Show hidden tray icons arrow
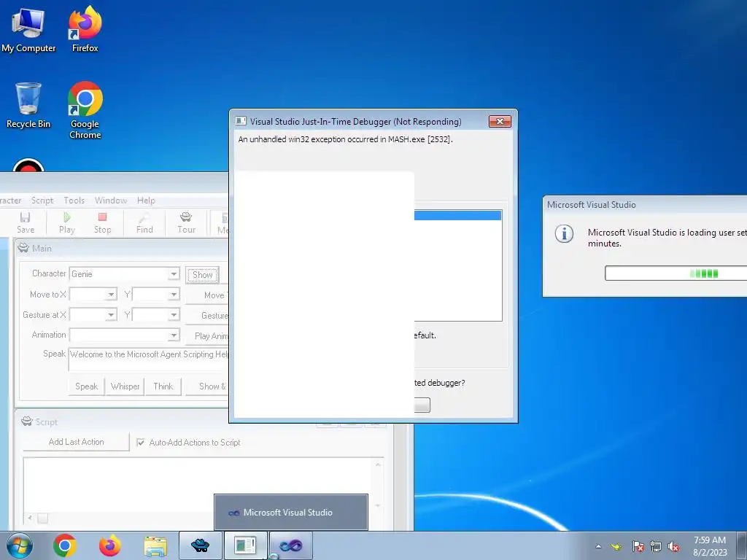The image size is (747, 560). [x=598, y=547]
